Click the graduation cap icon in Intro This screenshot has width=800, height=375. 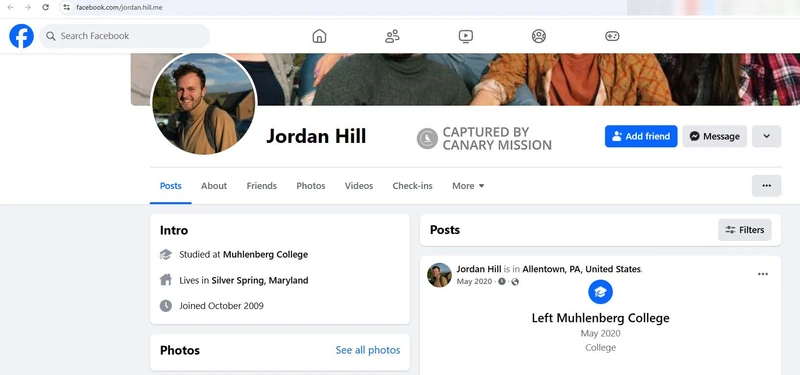click(166, 254)
